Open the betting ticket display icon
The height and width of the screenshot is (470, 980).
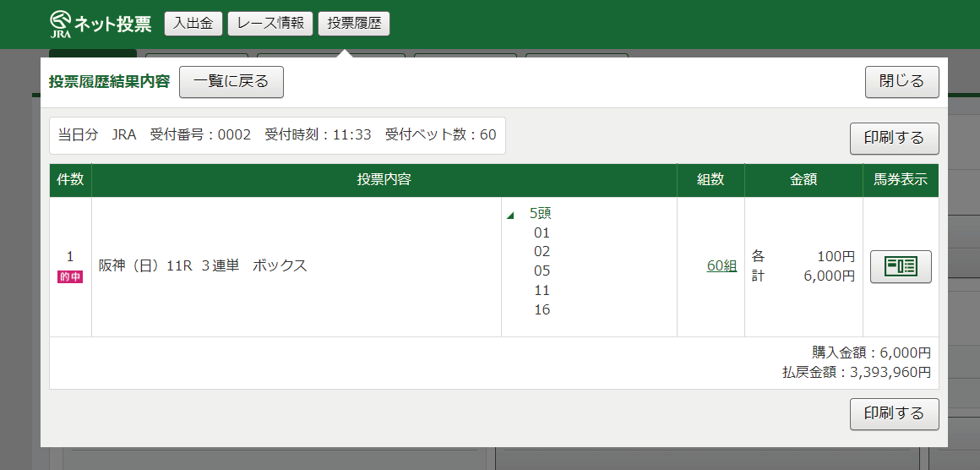[x=901, y=266]
